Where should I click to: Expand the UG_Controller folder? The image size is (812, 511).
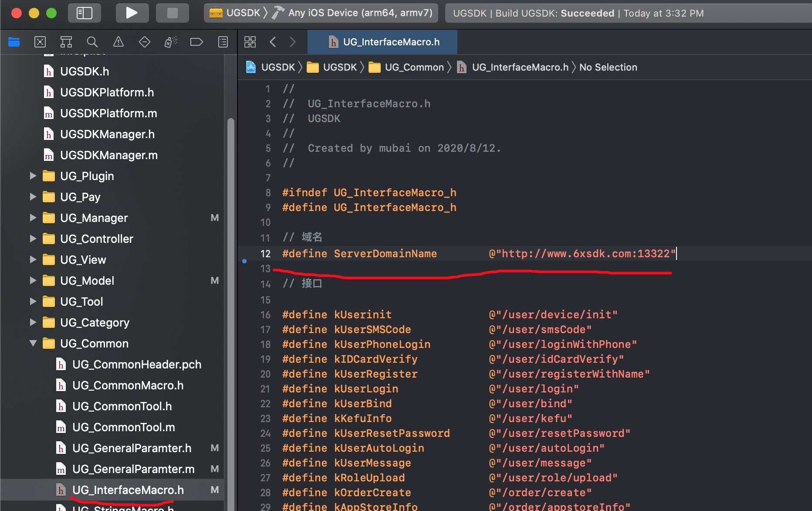[x=33, y=238]
